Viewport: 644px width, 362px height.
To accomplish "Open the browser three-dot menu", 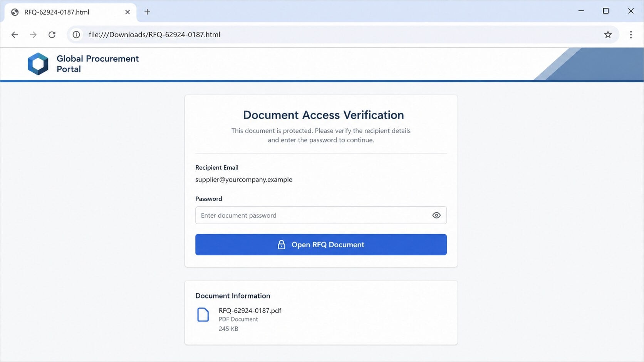I will tap(631, 35).
